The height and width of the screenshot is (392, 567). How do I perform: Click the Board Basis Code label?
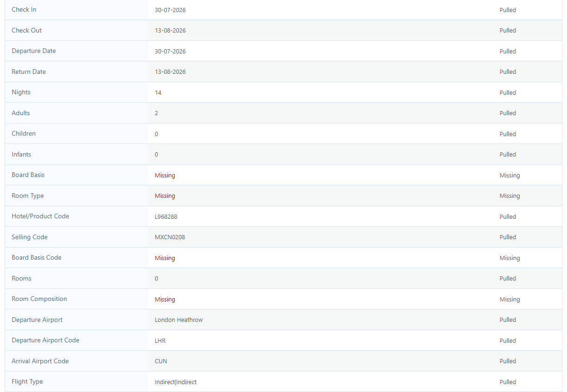[36, 258]
